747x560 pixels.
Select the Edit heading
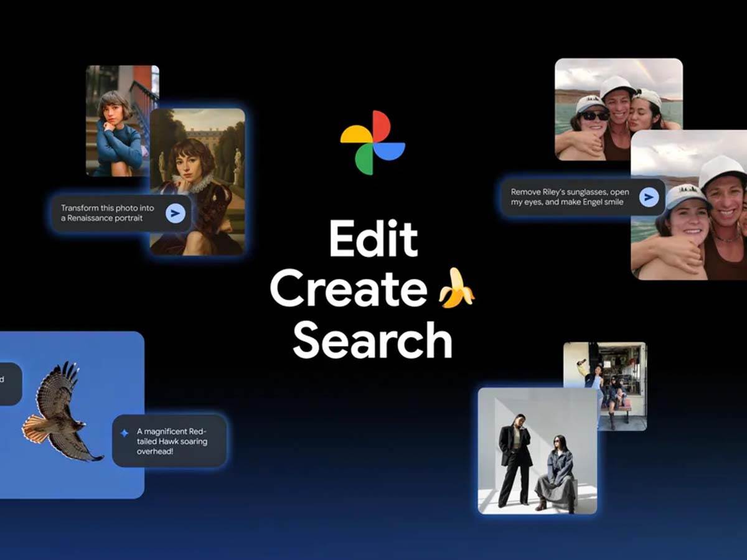coord(374,238)
